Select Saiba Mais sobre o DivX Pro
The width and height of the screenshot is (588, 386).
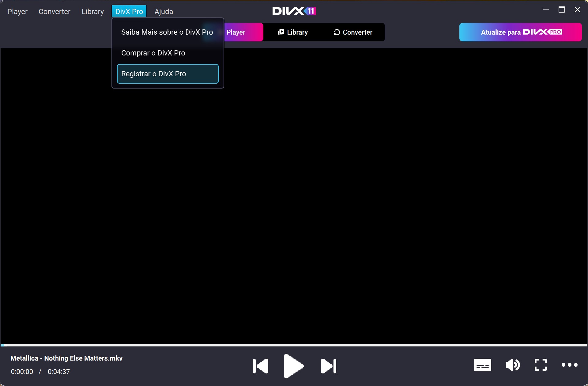167,32
